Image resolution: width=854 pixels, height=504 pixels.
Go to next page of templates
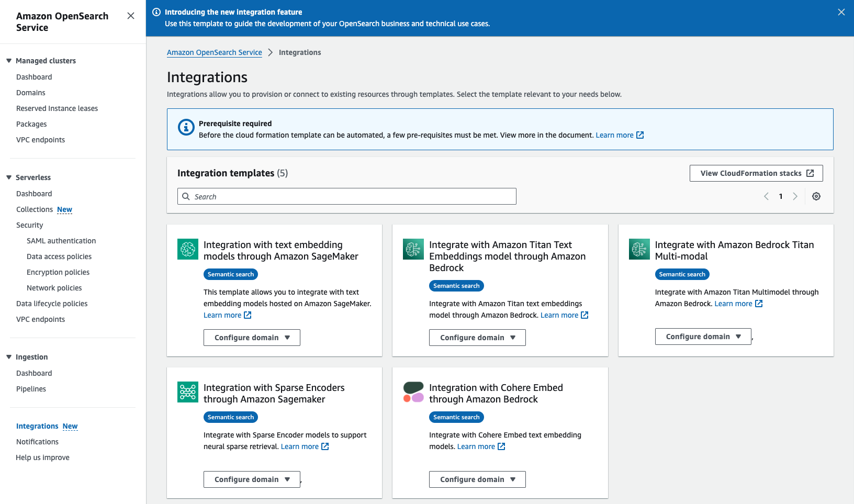795,196
